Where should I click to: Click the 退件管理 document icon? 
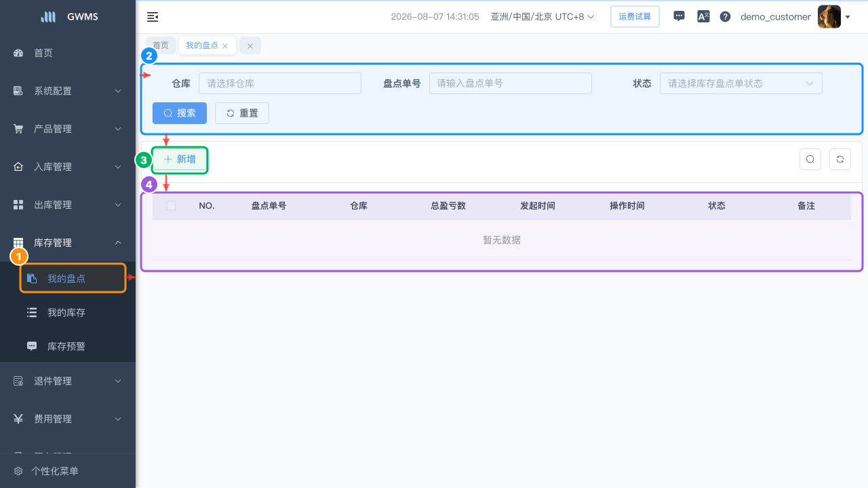point(18,381)
